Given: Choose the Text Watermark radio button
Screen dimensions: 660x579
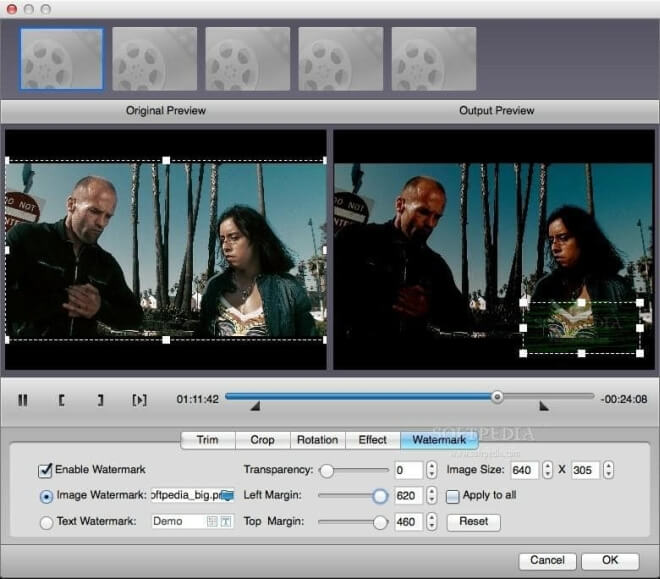Looking at the screenshot, I should tap(46, 523).
